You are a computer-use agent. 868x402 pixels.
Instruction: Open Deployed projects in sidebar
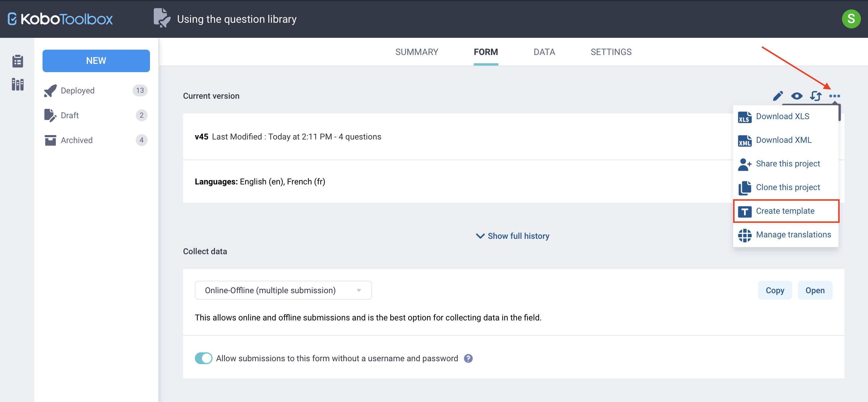point(77,90)
